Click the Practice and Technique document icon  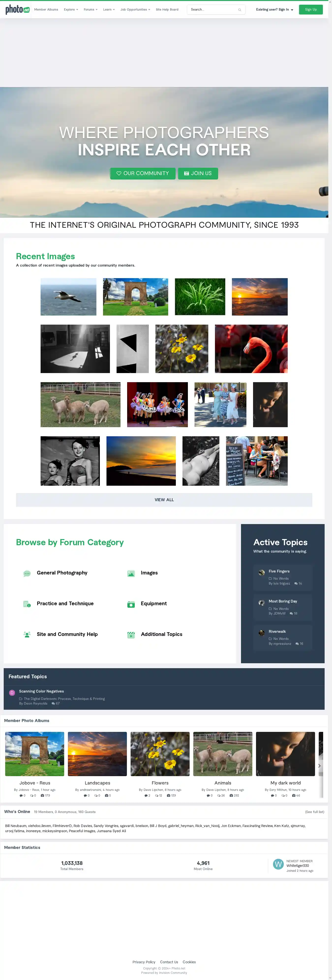(x=27, y=604)
